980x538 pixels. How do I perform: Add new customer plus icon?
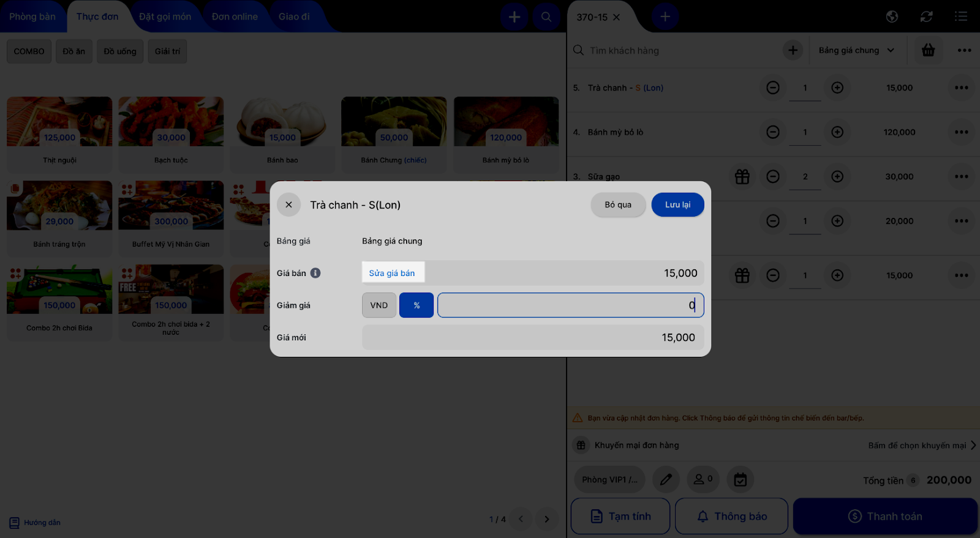[x=793, y=50]
